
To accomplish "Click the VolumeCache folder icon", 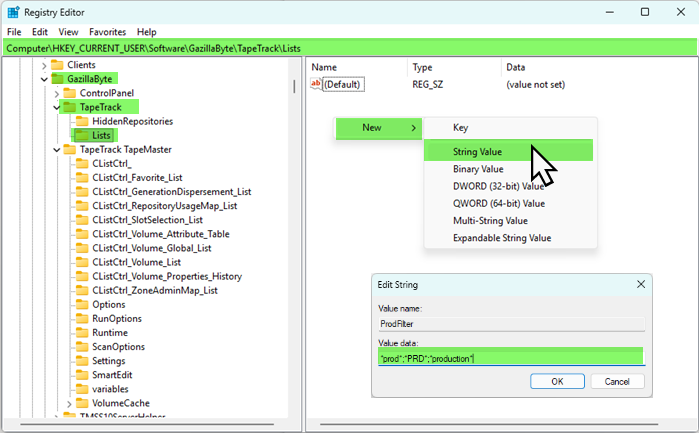I will click(82, 403).
